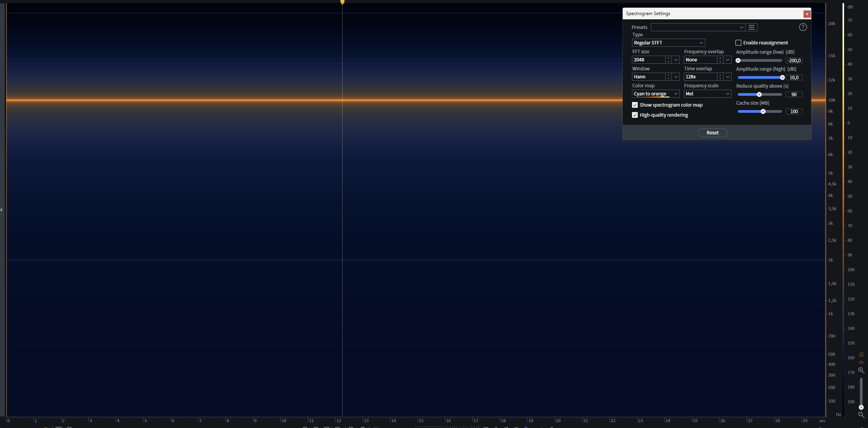Step Time overlap up with arrow
The width and height of the screenshot is (868, 428).
tap(720, 75)
